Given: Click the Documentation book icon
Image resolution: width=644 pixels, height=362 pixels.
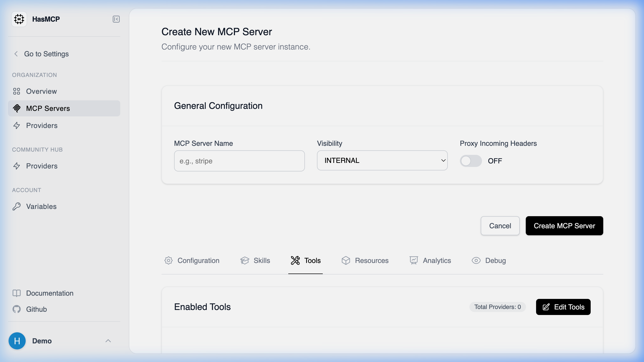Looking at the screenshot, I should point(17,293).
